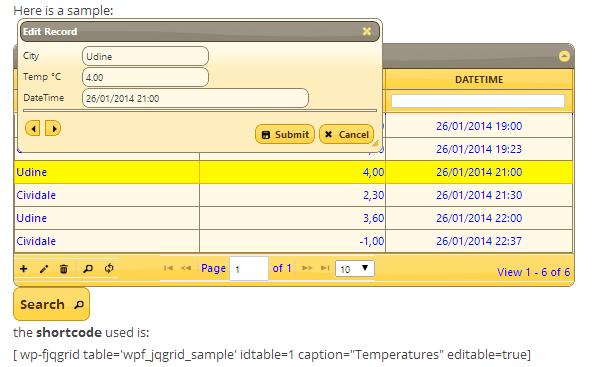600x367 pixels.
Task: Open rows-per-page dropdown showing 10
Action: click(355, 269)
